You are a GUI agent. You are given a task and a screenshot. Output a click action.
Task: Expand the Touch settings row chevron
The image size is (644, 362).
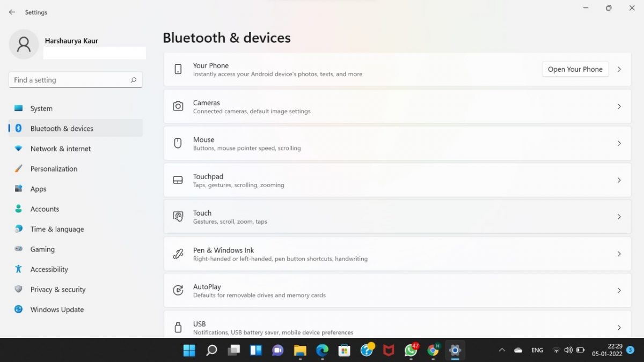[x=619, y=217]
